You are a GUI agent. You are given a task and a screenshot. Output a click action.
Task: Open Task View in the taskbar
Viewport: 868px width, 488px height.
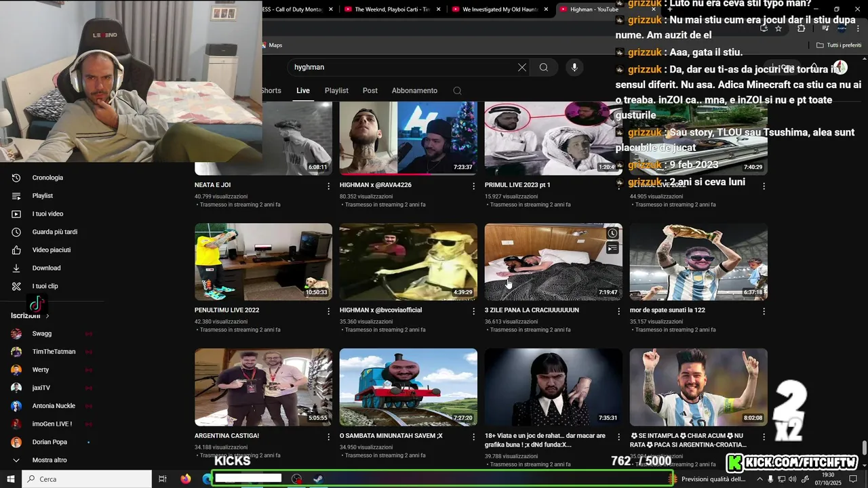click(163, 479)
